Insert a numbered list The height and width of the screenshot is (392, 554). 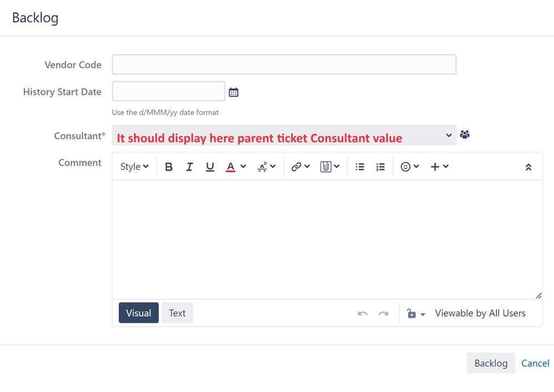pyautogui.click(x=380, y=166)
